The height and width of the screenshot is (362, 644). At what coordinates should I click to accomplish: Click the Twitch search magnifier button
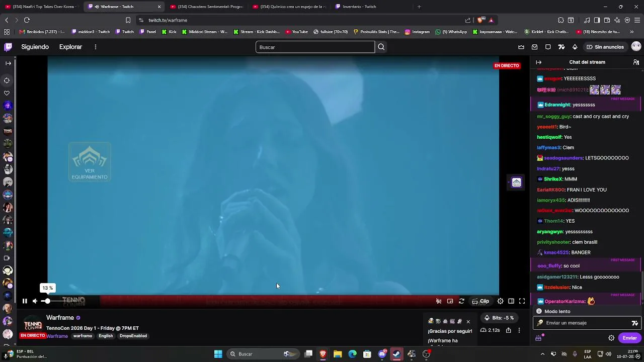coord(381,47)
